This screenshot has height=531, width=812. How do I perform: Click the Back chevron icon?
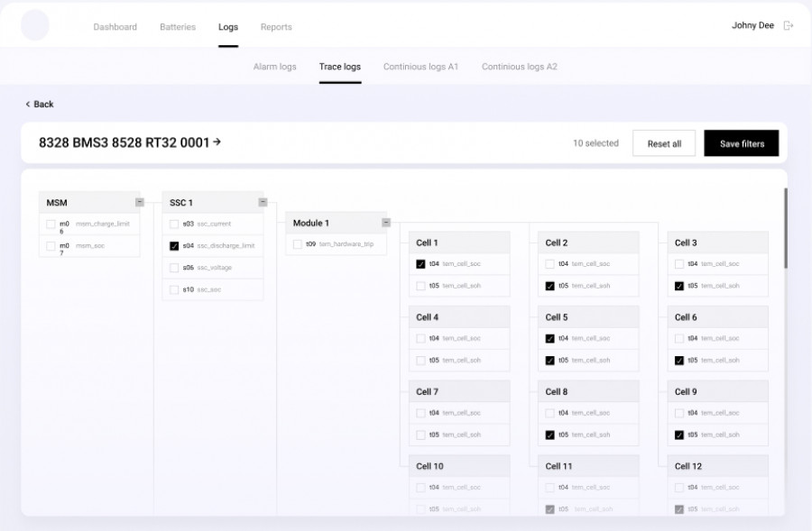click(28, 105)
